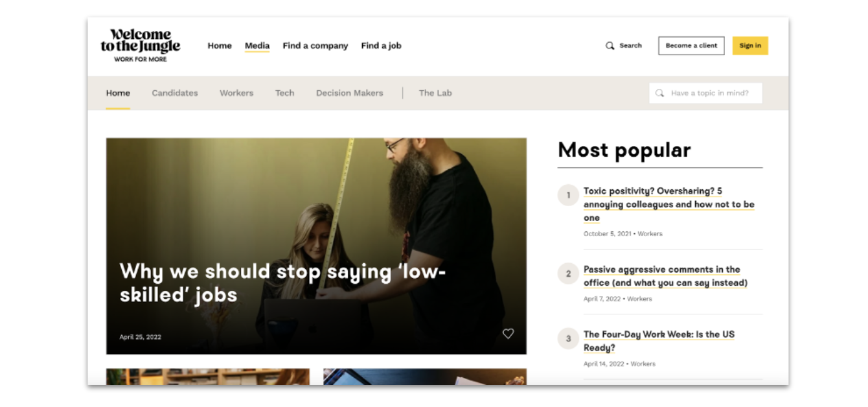Open the Decision Makers tab
The image size is (868, 407).
(349, 93)
